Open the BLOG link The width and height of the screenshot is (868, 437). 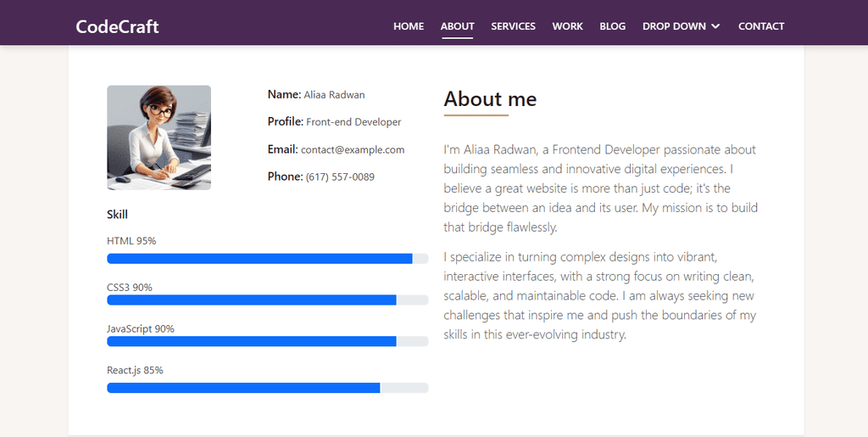coord(612,26)
